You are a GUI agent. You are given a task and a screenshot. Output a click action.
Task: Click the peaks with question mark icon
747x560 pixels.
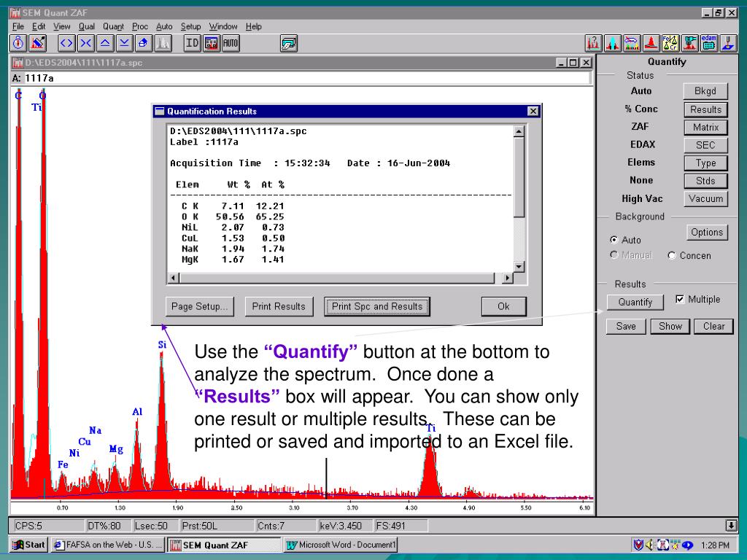pyautogui.click(x=594, y=43)
